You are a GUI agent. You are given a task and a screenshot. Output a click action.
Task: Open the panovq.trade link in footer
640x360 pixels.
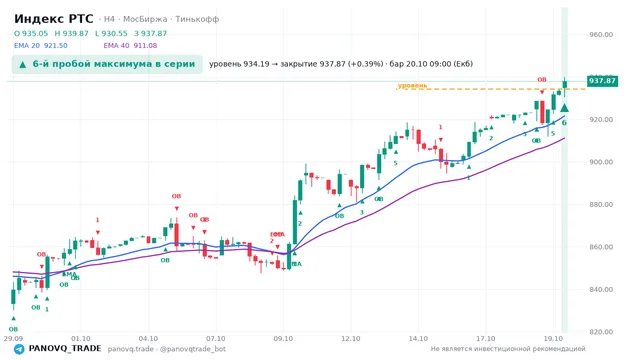pos(131,349)
